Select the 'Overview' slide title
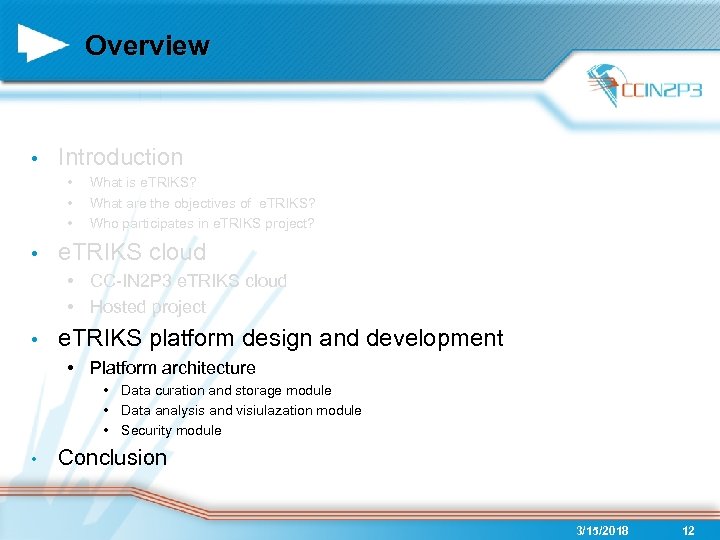 pos(147,45)
